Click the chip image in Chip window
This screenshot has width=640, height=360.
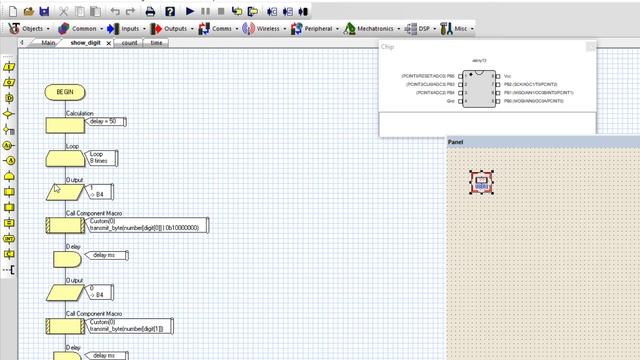[479, 89]
